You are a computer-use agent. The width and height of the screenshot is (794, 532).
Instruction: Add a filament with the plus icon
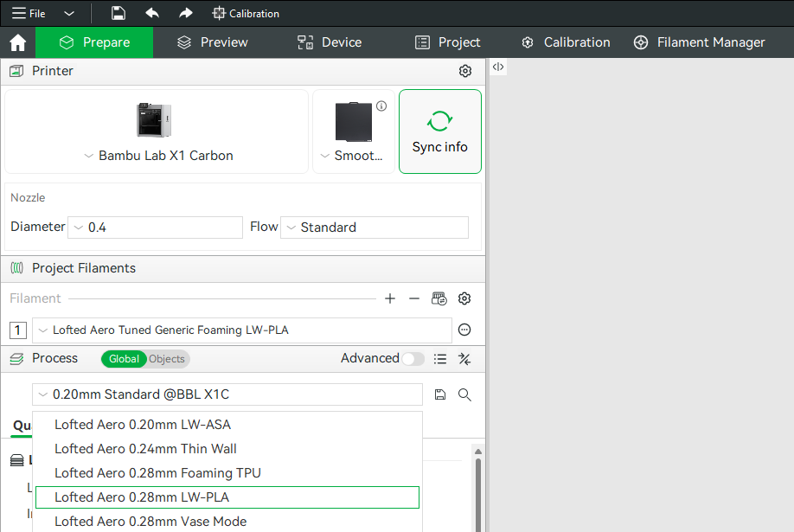[390, 299]
